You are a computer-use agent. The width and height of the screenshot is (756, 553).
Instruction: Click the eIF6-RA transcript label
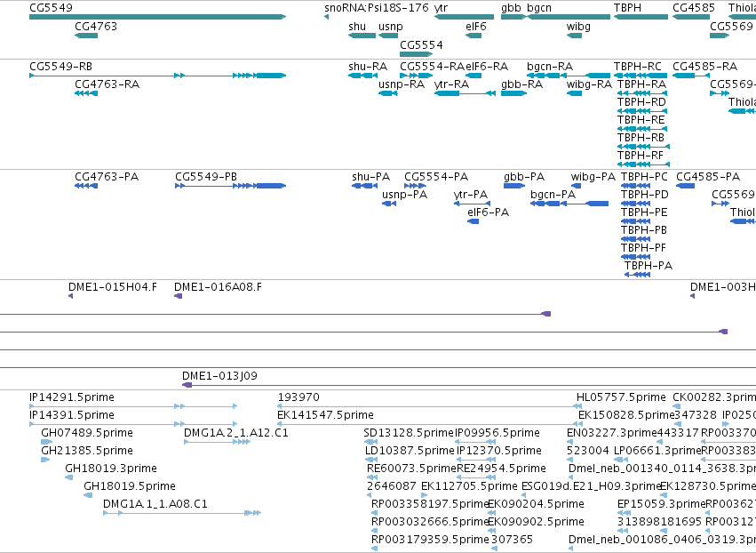pyautogui.click(x=487, y=66)
